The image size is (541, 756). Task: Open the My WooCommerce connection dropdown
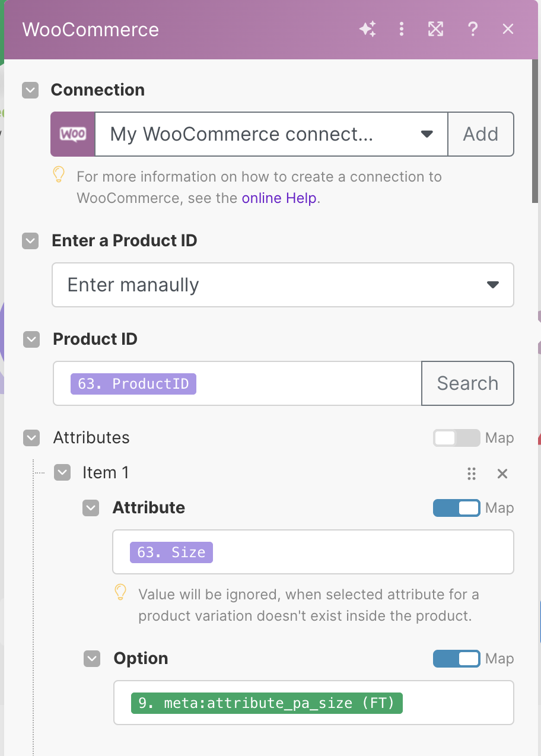click(271, 134)
